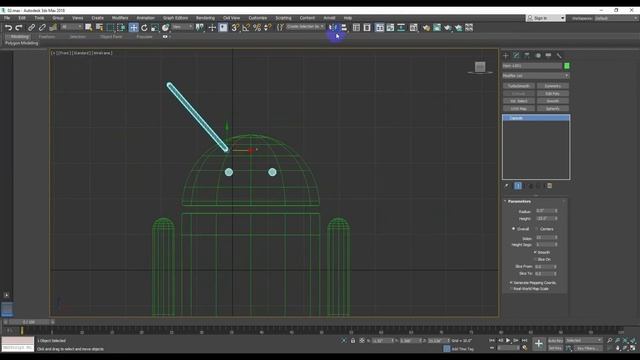Click the Undo arrow icon
Image resolution: width=640 pixels, height=360 pixels.
point(8,27)
